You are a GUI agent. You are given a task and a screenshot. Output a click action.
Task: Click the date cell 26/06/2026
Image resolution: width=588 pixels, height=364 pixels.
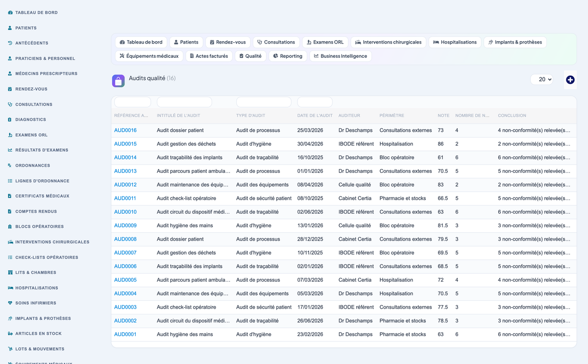click(x=310, y=320)
